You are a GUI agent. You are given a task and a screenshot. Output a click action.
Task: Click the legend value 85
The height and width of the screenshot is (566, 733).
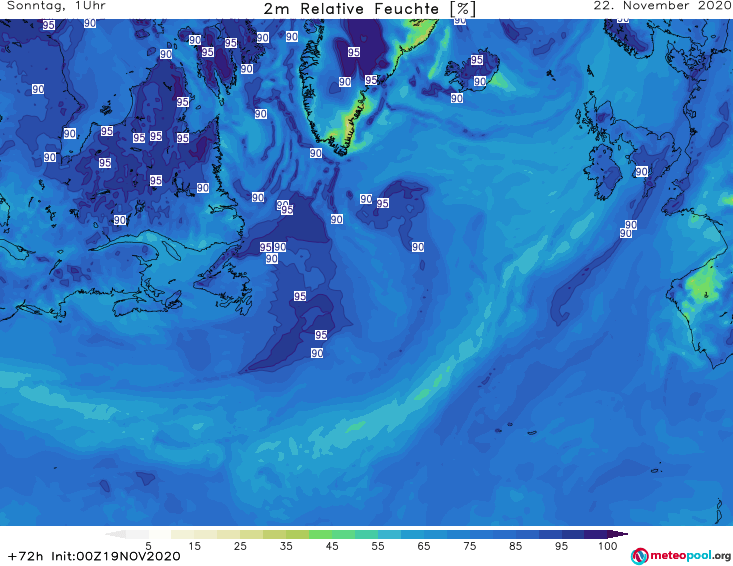click(x=515, y=546)
